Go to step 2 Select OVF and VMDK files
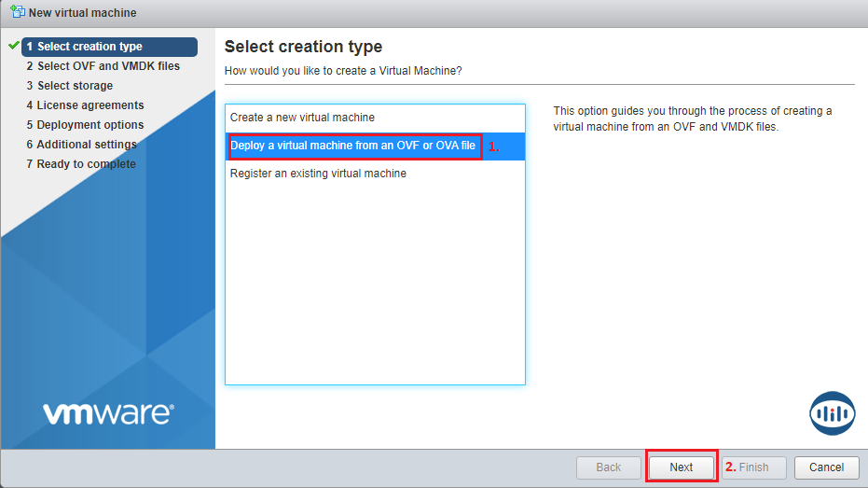Screen dimensions: 868x488 coord(103,66)
